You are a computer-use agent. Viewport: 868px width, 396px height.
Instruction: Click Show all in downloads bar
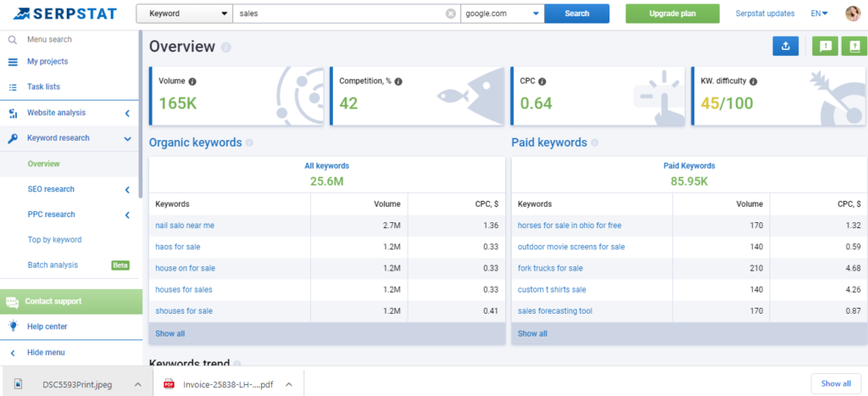(836, 384)
